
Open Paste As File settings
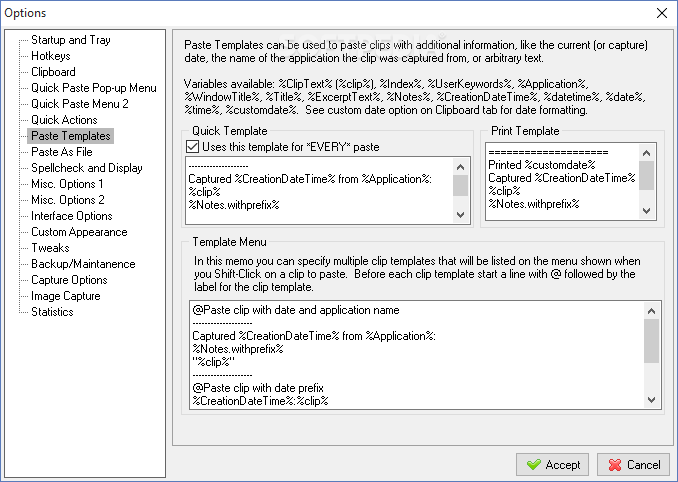tap(62, 152)
